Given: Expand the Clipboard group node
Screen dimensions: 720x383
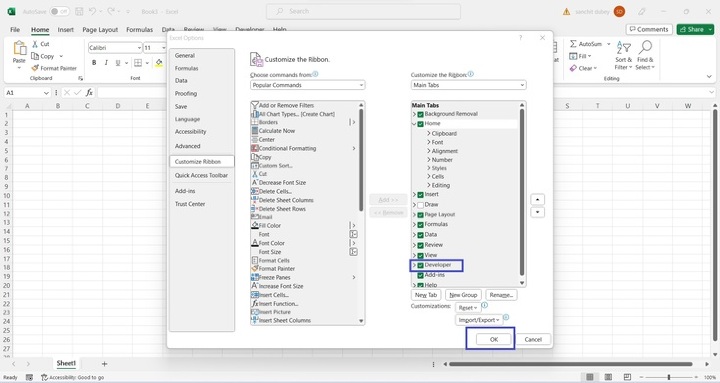Looking at the screenshot, I should point(428,134).
